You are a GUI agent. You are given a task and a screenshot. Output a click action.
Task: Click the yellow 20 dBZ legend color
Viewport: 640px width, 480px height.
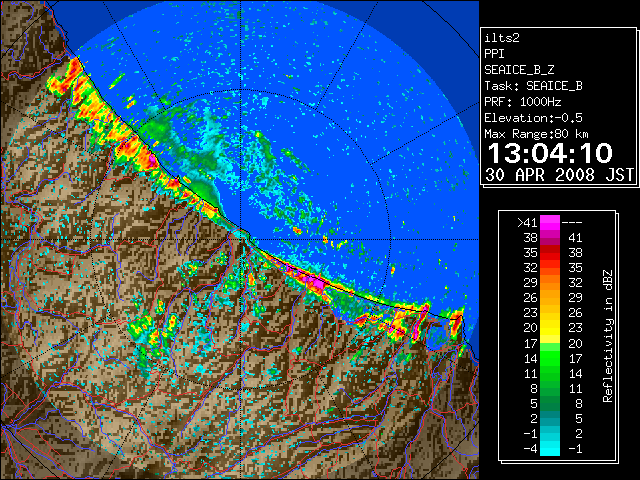pyautogui.click(x=550, y=328)
